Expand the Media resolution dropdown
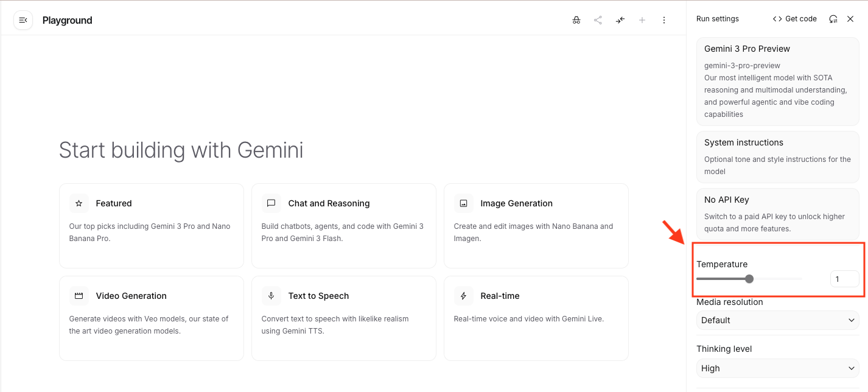 [x=777, y=320]
